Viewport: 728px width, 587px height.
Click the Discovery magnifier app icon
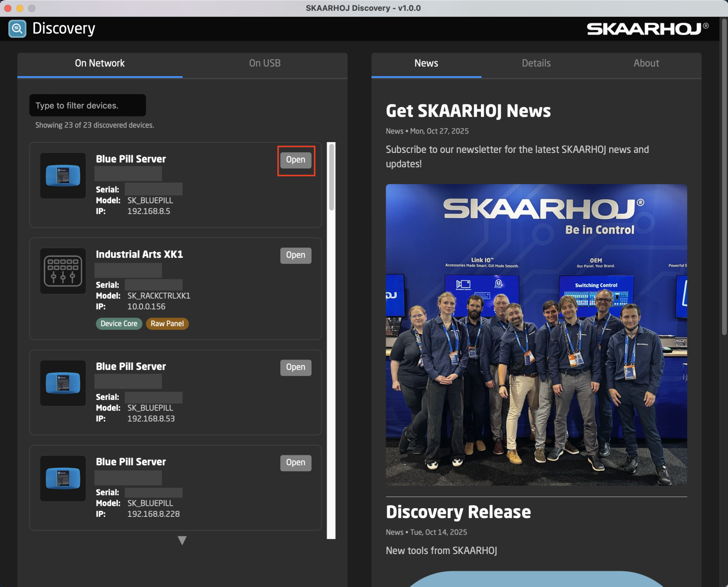point(17,29)
